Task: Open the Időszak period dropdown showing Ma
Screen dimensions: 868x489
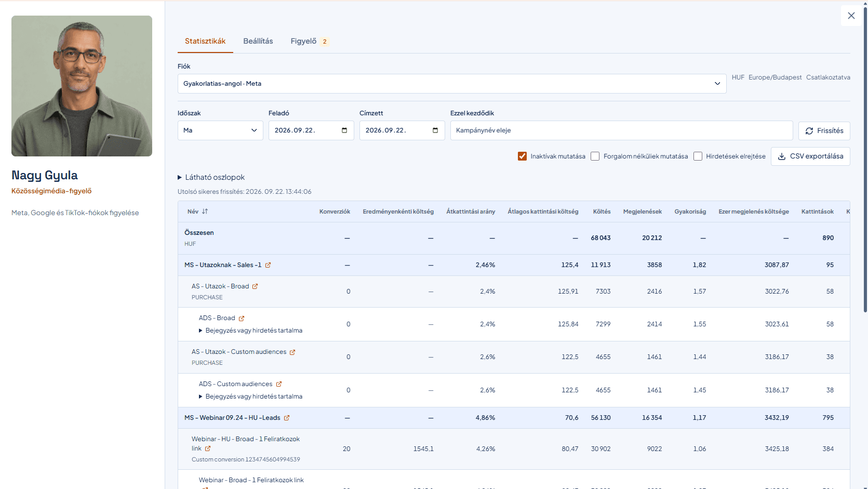Action: [x=220, y=130]
